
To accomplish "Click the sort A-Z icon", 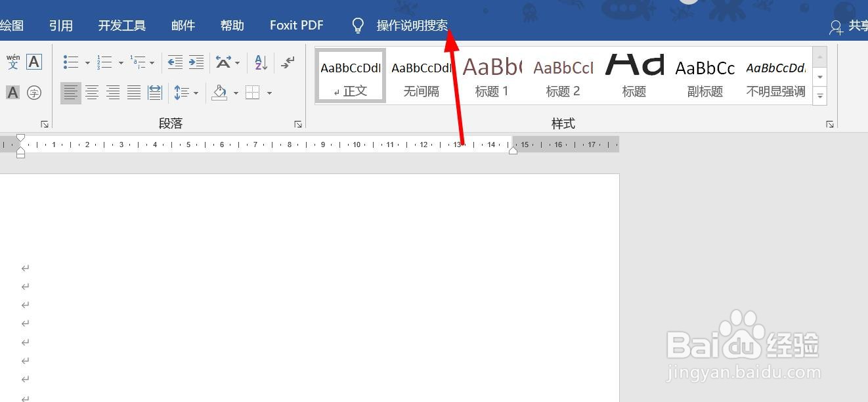I will point(261,62).
